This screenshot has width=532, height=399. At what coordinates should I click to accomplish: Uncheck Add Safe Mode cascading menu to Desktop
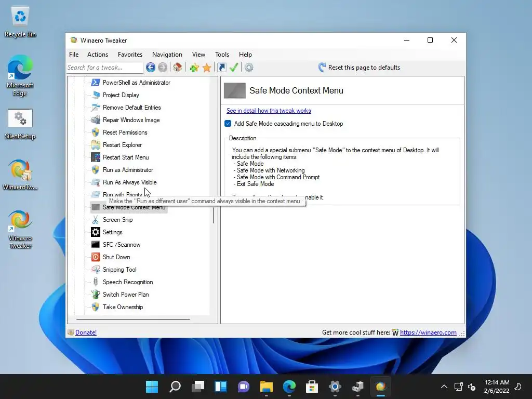click(x=228, y=124)
